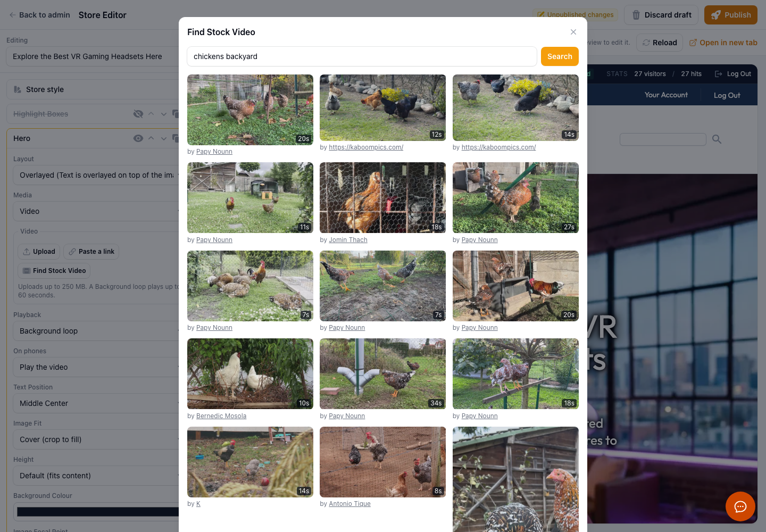Open the Media dropdown showing Video
Viewport: 766px width, 532px height.
click(96, 211)
